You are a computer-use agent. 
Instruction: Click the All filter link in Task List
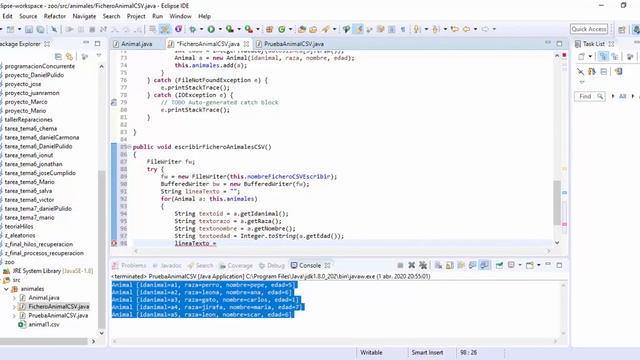(622, 96)
